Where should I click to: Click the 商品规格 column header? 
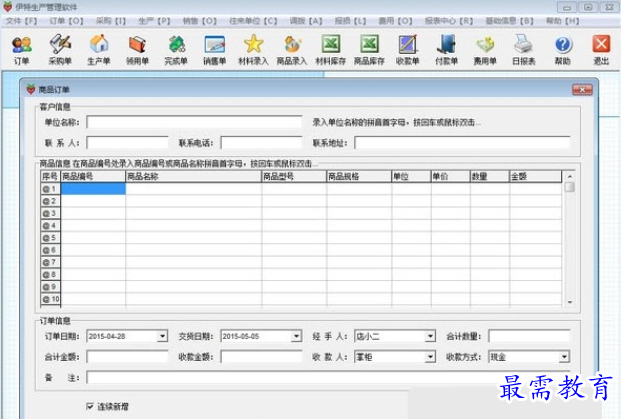tap(359, 176)
